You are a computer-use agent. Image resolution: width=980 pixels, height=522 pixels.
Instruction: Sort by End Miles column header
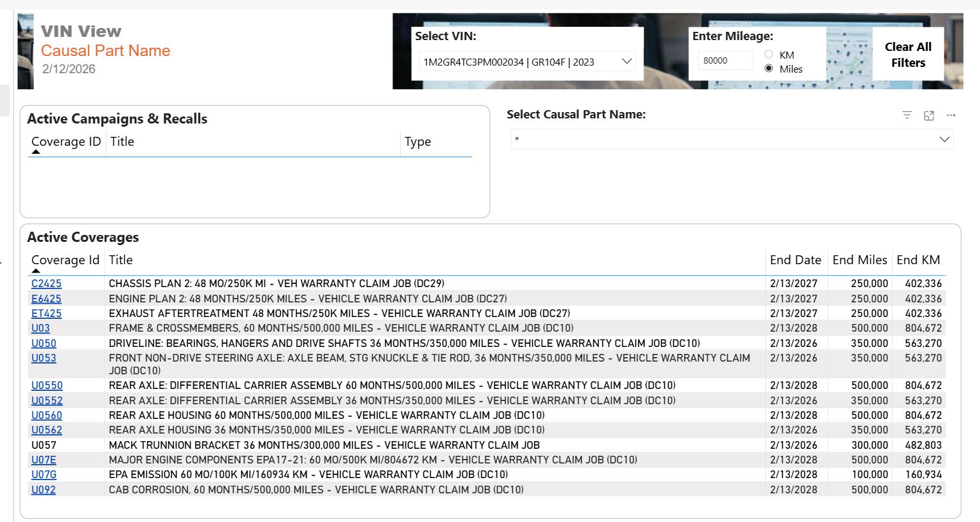click(x=859, y=260)
